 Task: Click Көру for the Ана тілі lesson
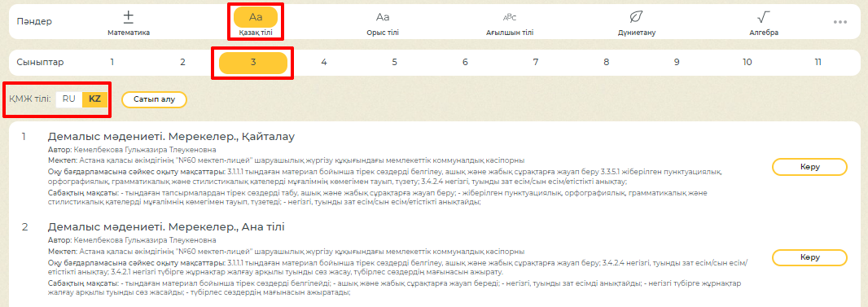coord(809,258)
